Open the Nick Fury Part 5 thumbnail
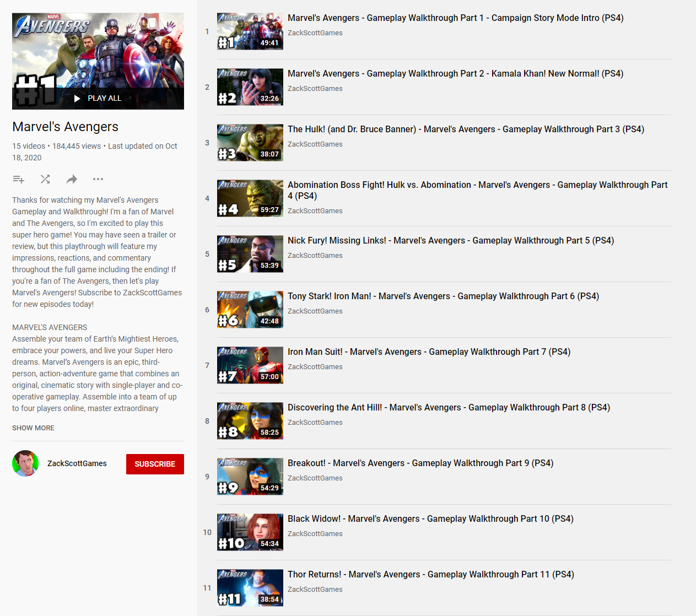Image resolution: width=696 pixels, height=616 pixels. coord(250,254)
